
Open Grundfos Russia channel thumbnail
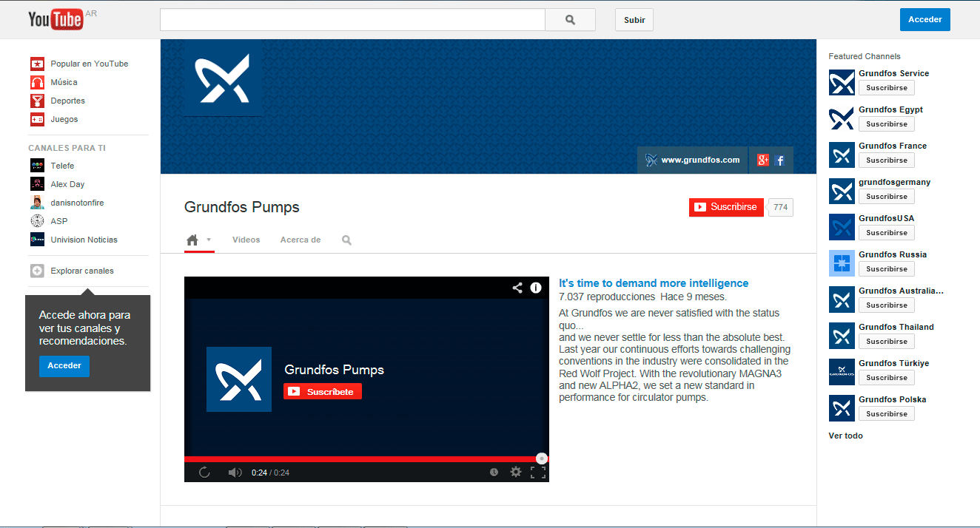(842, 263)
